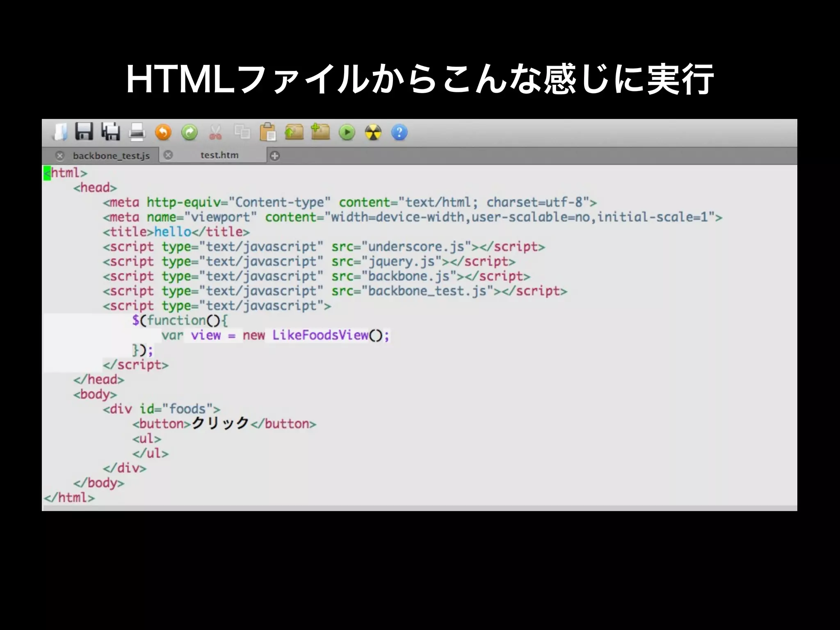Click the Save All double-floppy icon

(110, 132)
